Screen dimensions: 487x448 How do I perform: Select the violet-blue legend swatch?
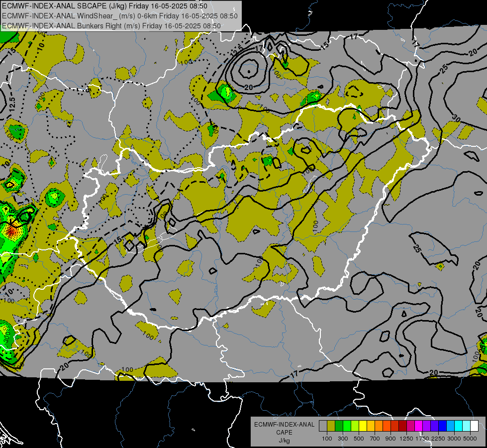point(434,426)
